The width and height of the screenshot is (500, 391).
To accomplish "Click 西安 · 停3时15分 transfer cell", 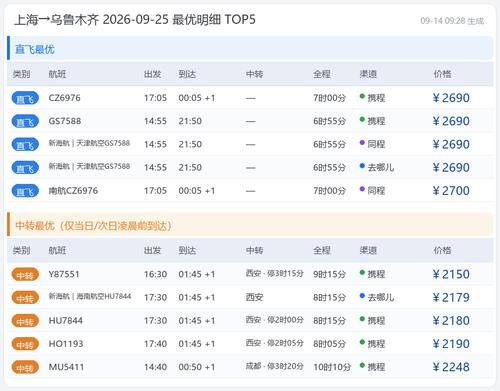I will click(x=275, y=274).
